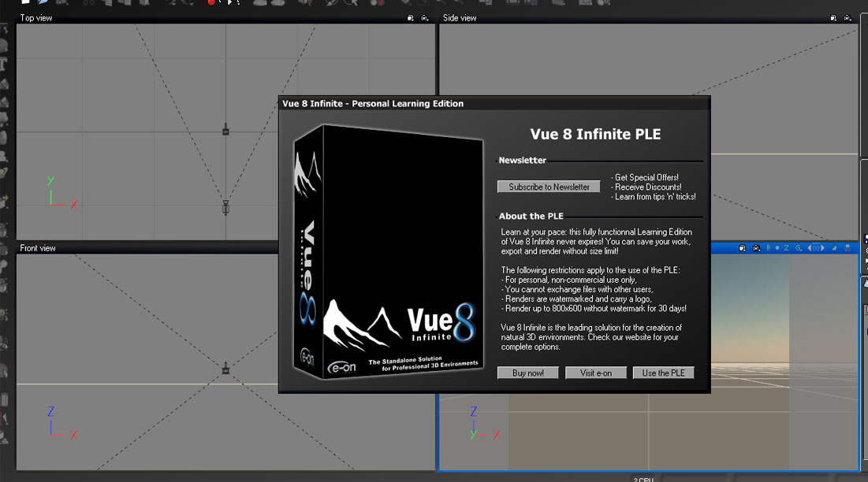
Task: Click "Renders are watermarked and carry a logo" line
Action: tap(576, 299)
